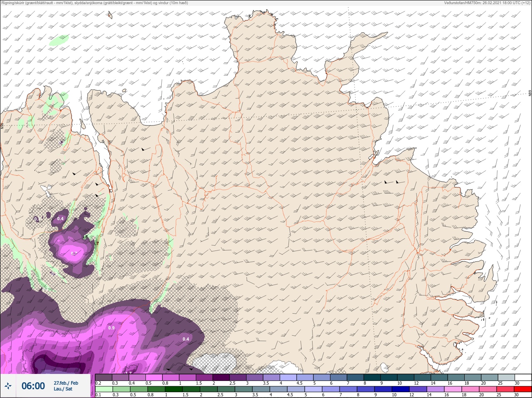
Task: Click the N99 label on right map edge
Action: [x=530, y=93]
